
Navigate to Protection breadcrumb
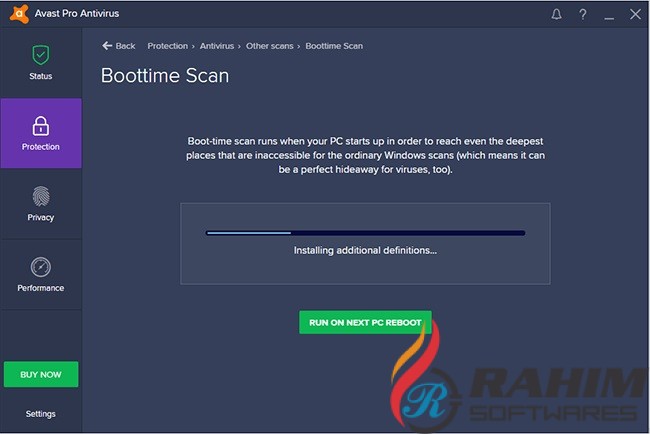tap(167, 46)
